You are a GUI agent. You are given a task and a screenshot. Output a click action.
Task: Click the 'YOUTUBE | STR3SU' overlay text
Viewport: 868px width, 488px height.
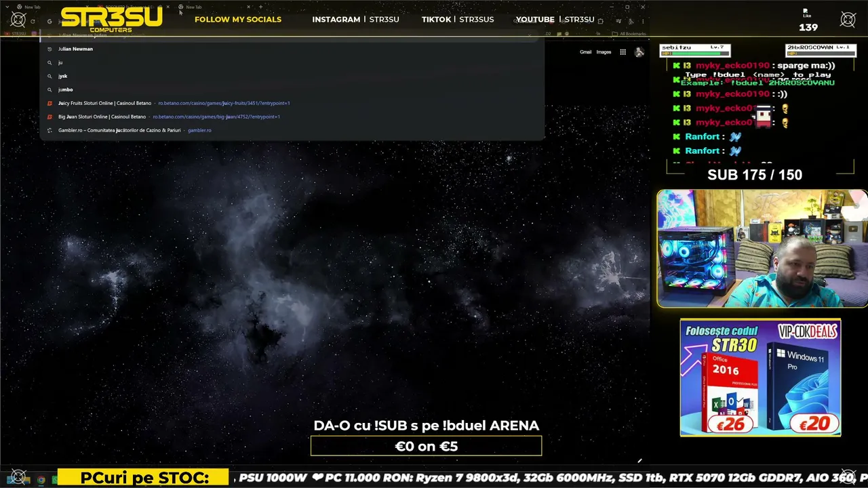coord(555,20)
